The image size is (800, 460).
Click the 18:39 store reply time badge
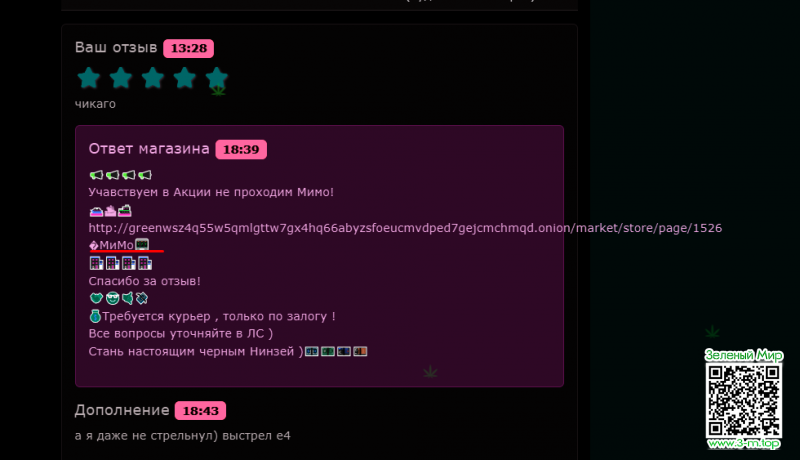click(x=241, y=149)
